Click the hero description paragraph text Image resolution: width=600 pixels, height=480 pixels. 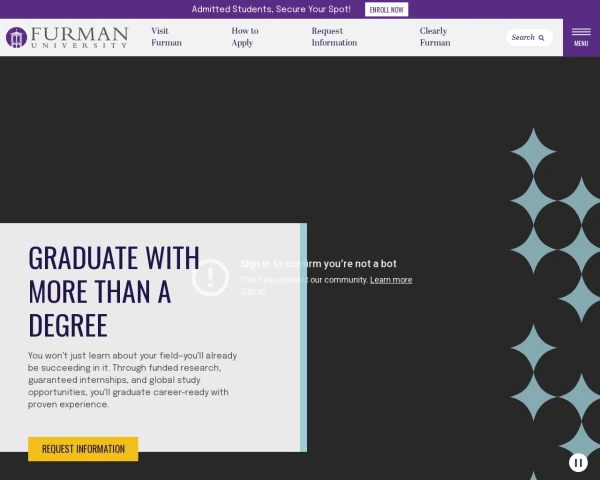point(132,380)
